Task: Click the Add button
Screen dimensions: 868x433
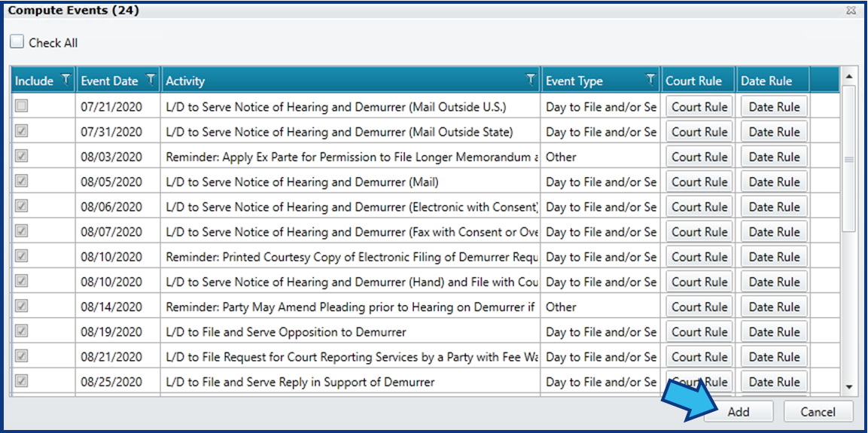Action: click(x=738, y=411)
